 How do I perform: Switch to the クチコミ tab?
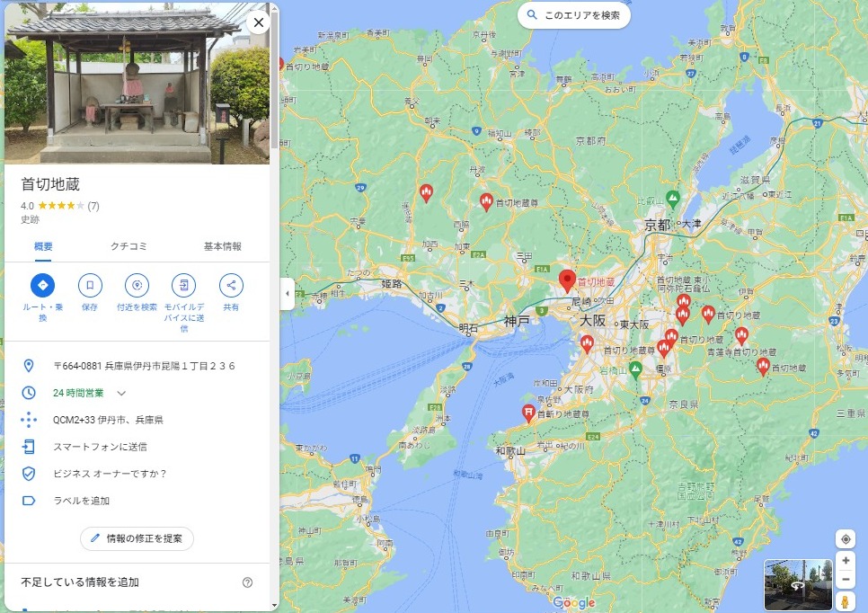tap(128, 246)
